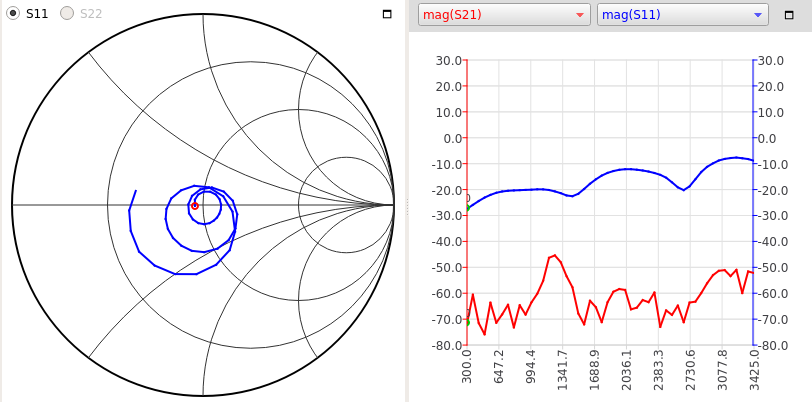Click the green marker on the blue S11 trace

(467, 208)
